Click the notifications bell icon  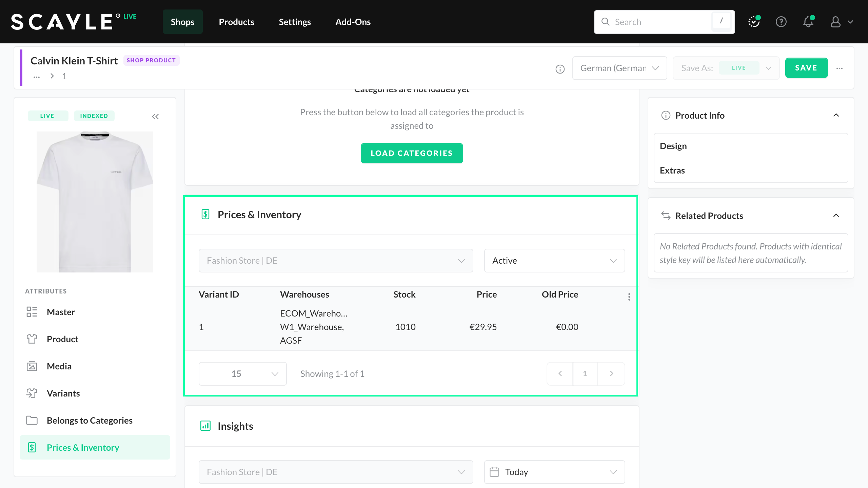[x=808, y=22]
